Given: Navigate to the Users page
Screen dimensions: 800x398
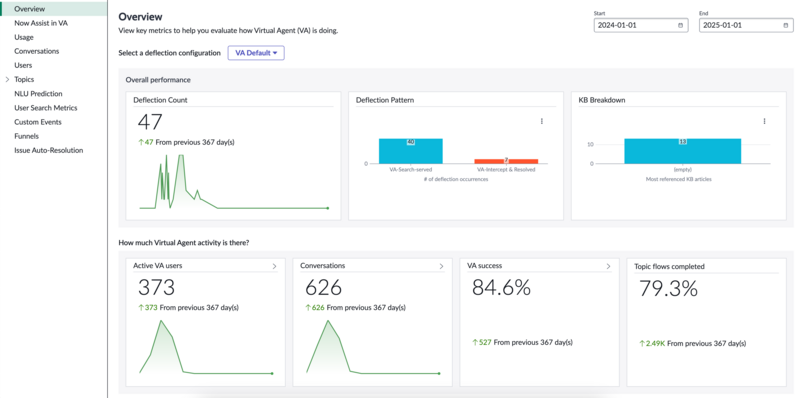Looking at the screenshot, I should 23,65.
